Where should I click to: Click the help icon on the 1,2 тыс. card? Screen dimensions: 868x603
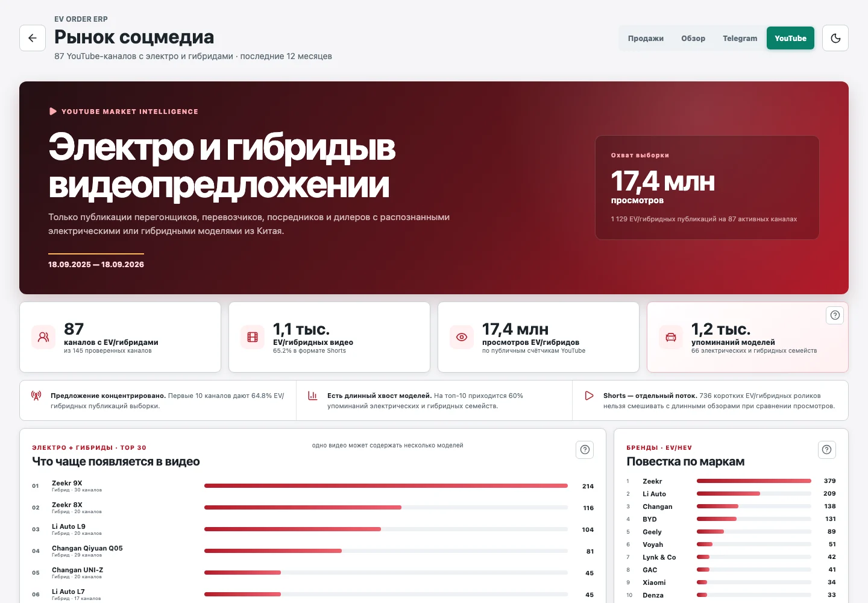pos(835,315)
